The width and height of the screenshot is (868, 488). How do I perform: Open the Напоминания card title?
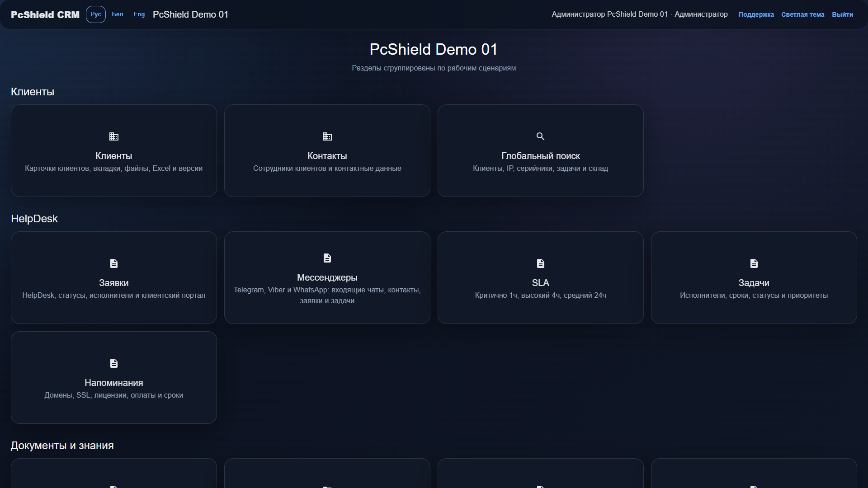click(114, 383)
